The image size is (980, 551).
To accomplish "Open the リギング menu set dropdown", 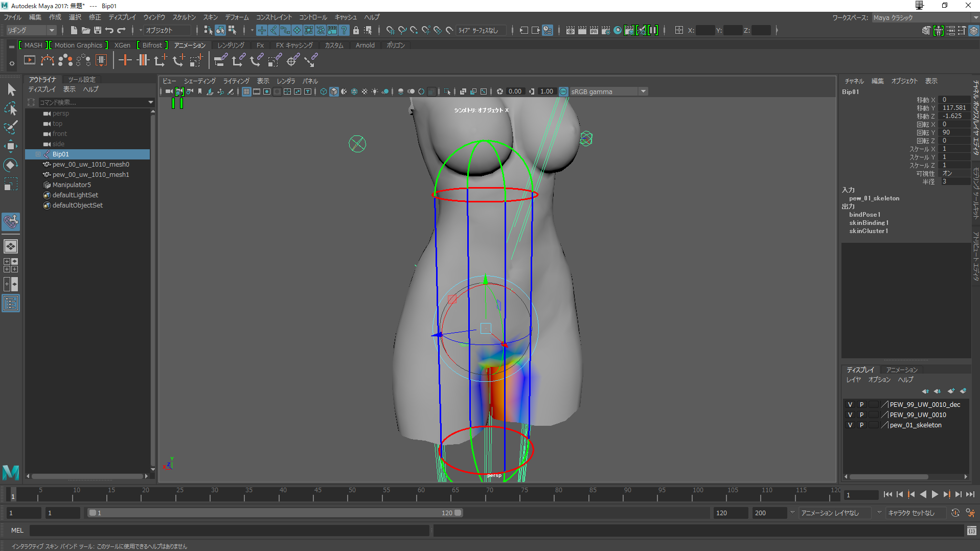I will coord(51,31).
